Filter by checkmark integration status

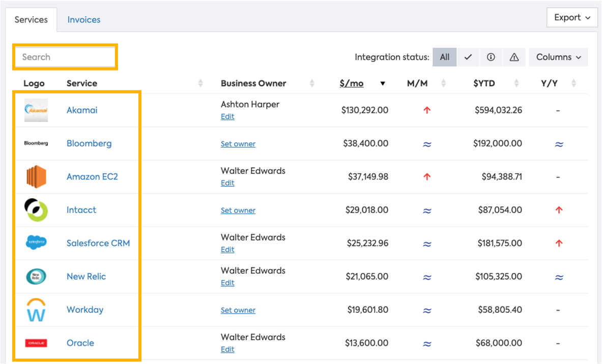468,57
